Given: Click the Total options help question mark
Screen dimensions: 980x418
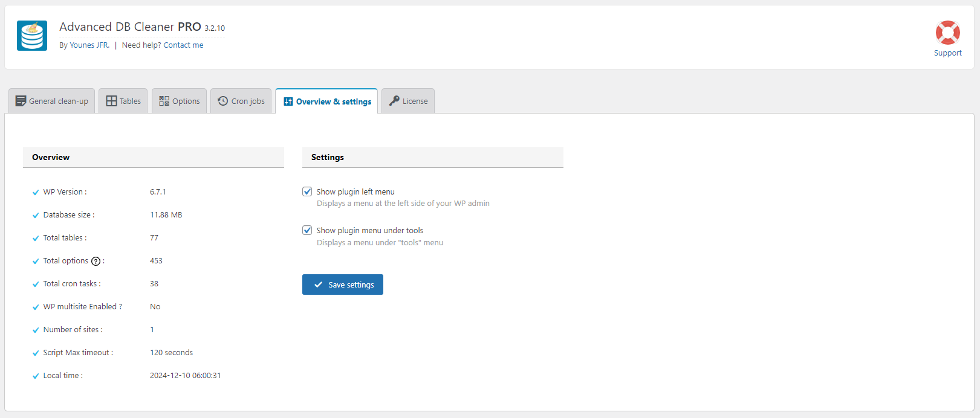Looking at the screenshot, I should click(96, 262).
